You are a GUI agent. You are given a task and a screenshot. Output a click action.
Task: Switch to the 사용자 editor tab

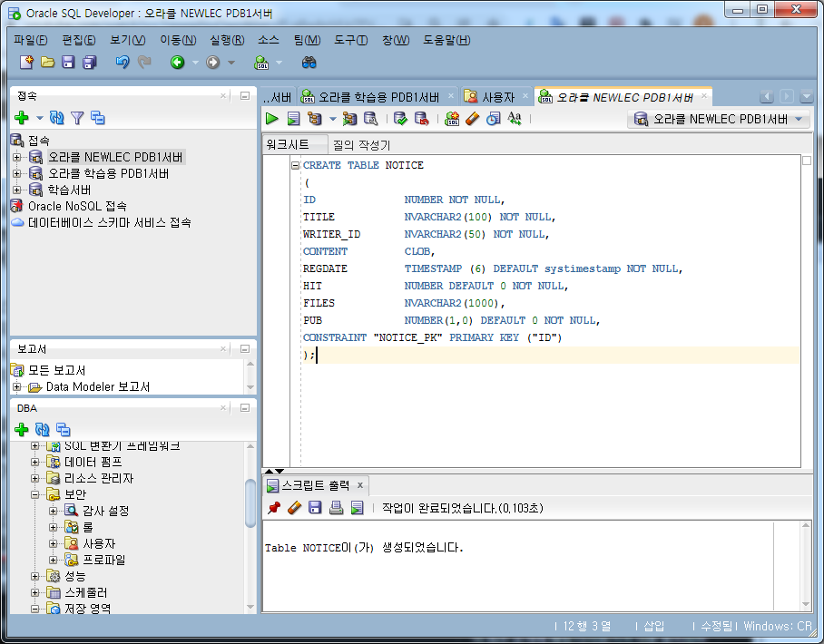tap(497, 97)
